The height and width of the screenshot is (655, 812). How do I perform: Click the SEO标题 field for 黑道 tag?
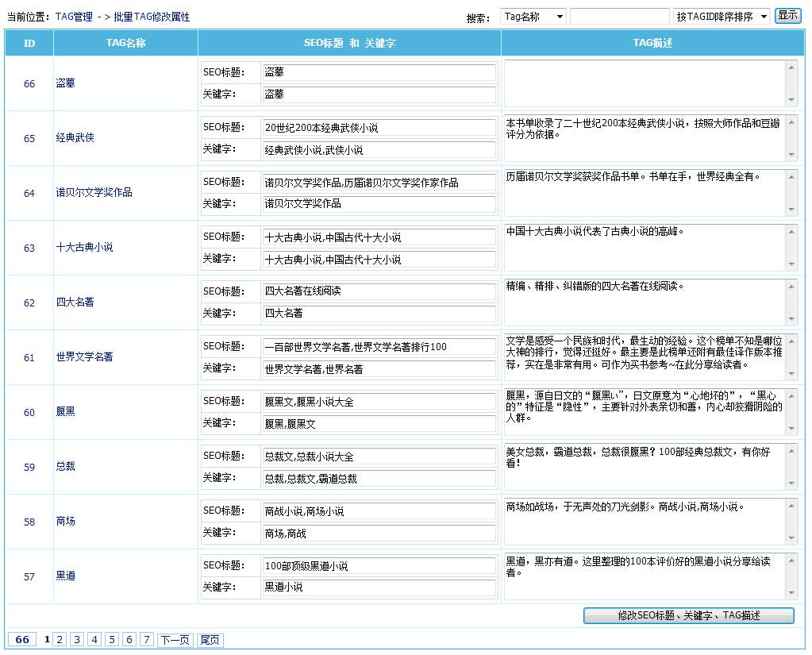(379, 566)
